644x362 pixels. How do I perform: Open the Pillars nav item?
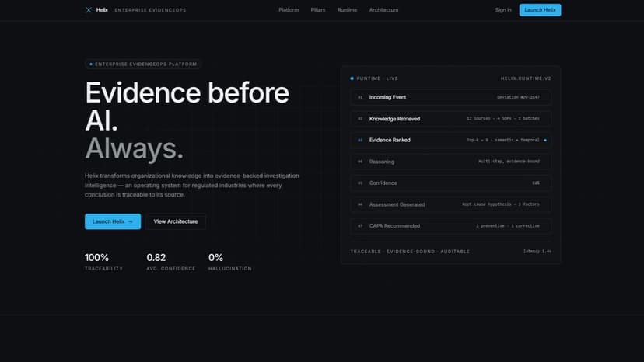pyautogui.click(x=318, y=10)
